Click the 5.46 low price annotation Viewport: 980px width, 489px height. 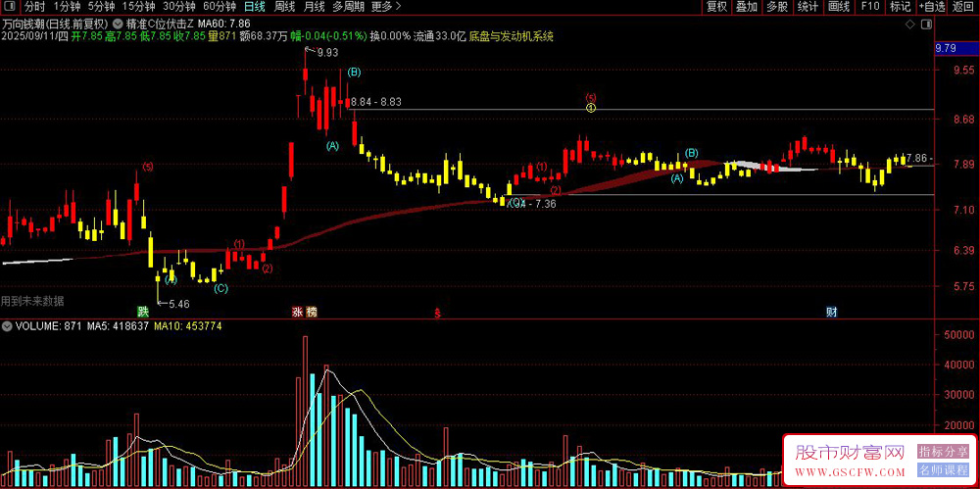(178, 304)
